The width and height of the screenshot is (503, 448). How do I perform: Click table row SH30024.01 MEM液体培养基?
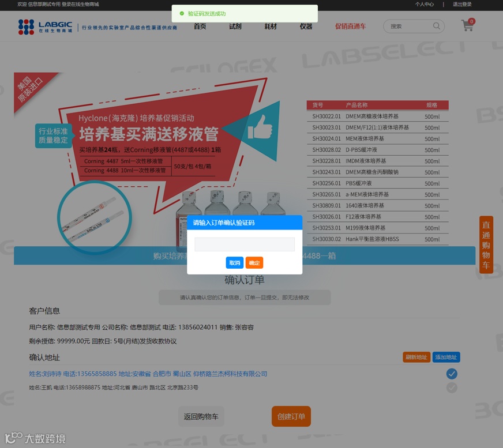pyautogui.click(x=378, y=138)
